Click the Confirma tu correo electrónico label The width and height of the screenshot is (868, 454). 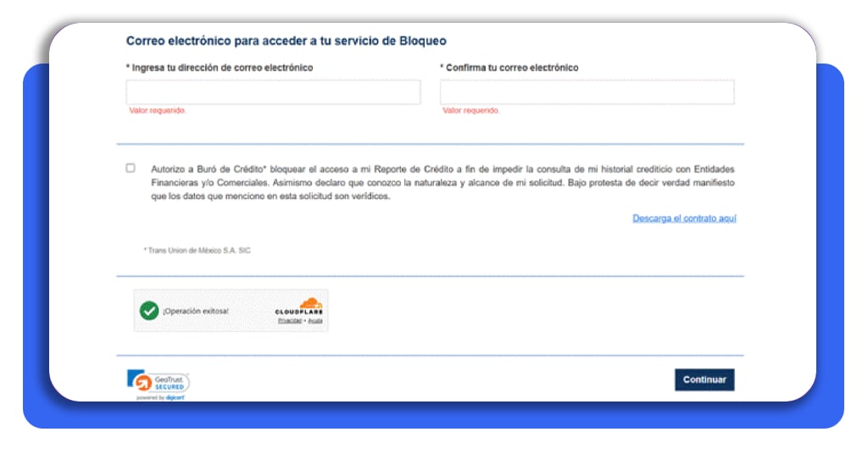pyautogui.click(x=509, y=68)
